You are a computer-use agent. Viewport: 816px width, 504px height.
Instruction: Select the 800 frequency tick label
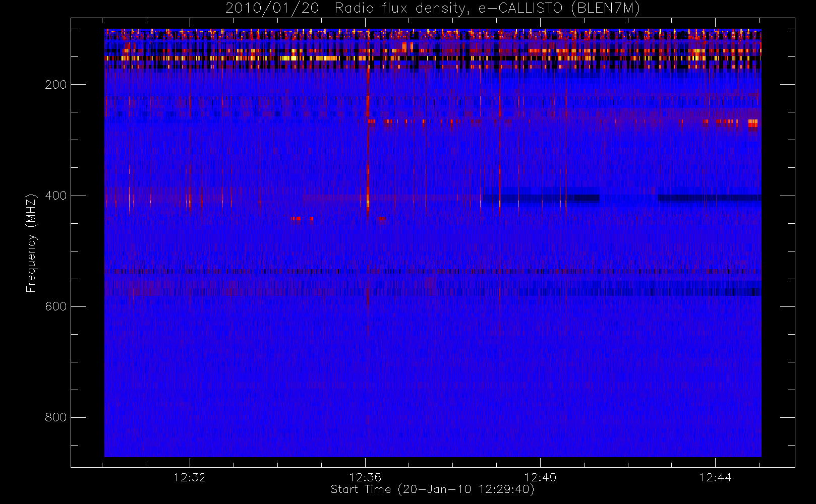pyautogui.click(x=55, y=417)
